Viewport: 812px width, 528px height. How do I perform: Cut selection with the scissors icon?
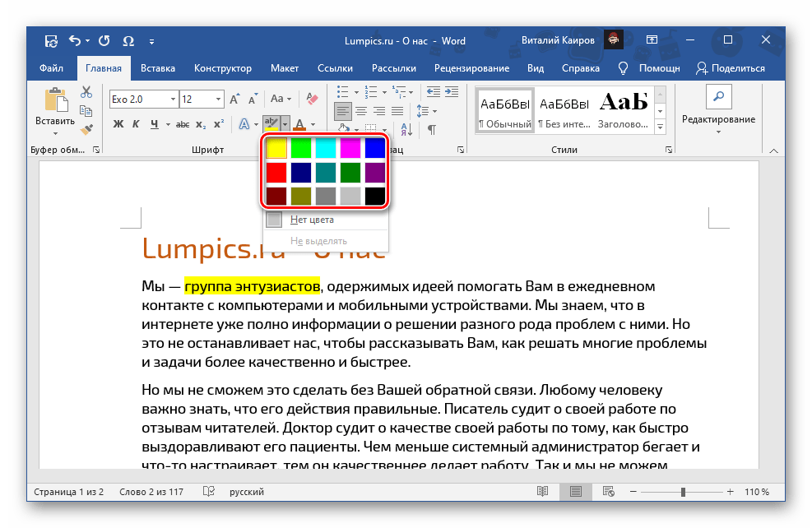(86, 92)
